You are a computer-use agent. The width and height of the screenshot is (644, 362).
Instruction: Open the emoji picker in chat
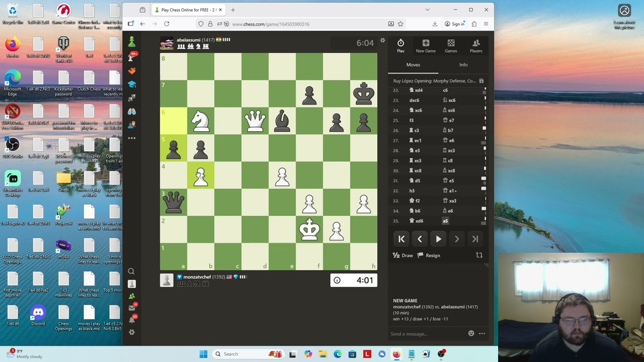[x=471, y=333]
